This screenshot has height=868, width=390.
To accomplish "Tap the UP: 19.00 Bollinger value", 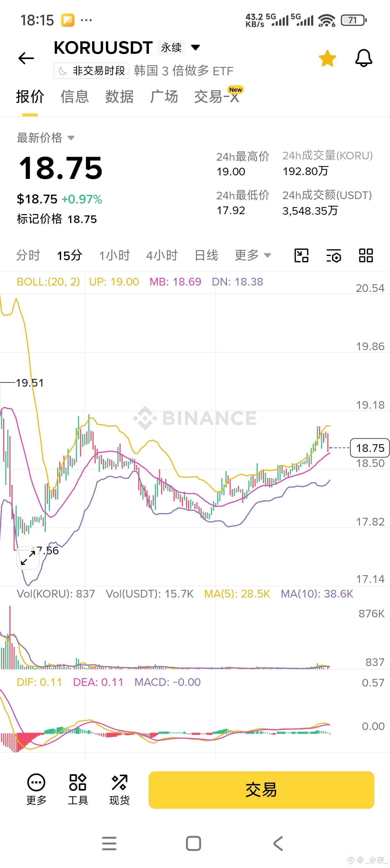I will 114,282.
